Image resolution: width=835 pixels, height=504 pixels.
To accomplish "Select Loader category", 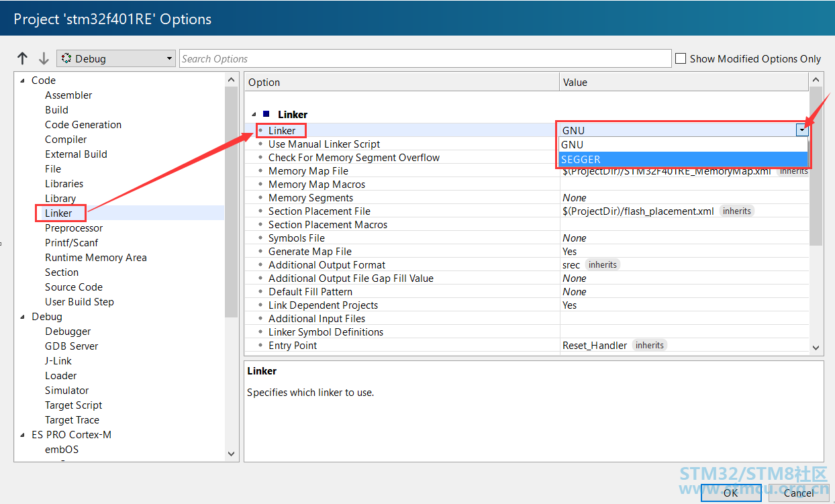I will click(61, 376).
